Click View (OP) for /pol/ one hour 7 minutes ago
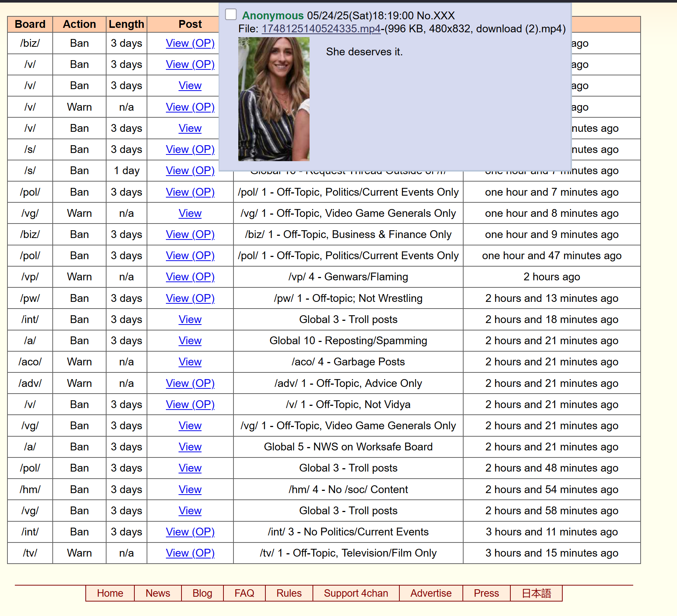This screenshot has width=677, height=616. (x=190, y=192)
